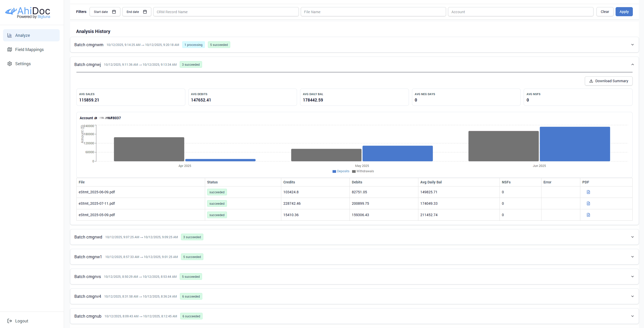Open Field Mappings via its map icon
The height and width of the screenshot is (328, 644).
[10, 49]
